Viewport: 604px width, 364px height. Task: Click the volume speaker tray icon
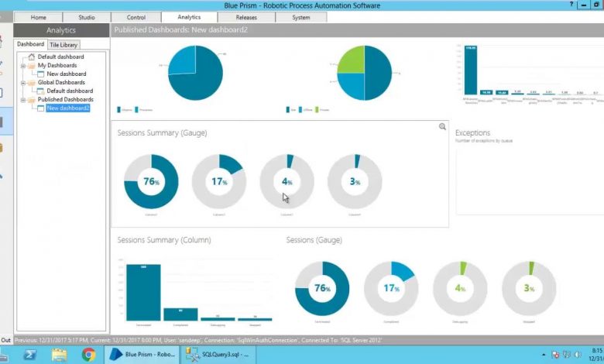click(578, 355)
